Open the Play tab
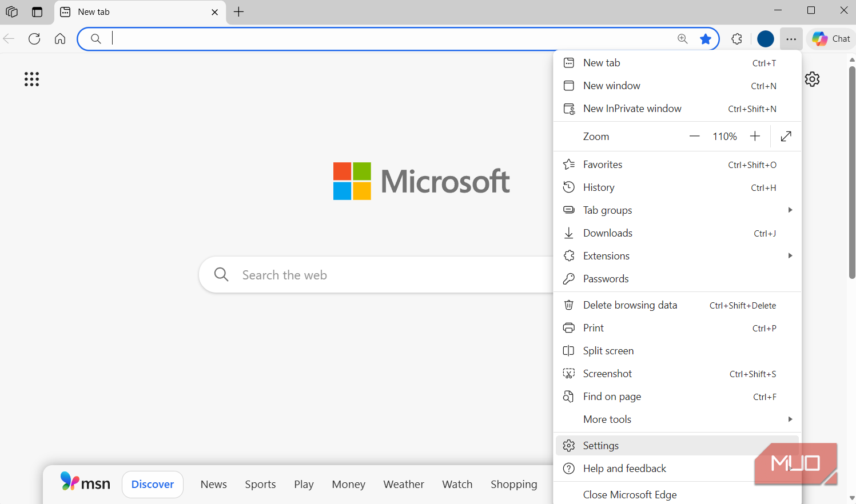Image resolution: width=856 pixels, height=504 pixels. 304,485
